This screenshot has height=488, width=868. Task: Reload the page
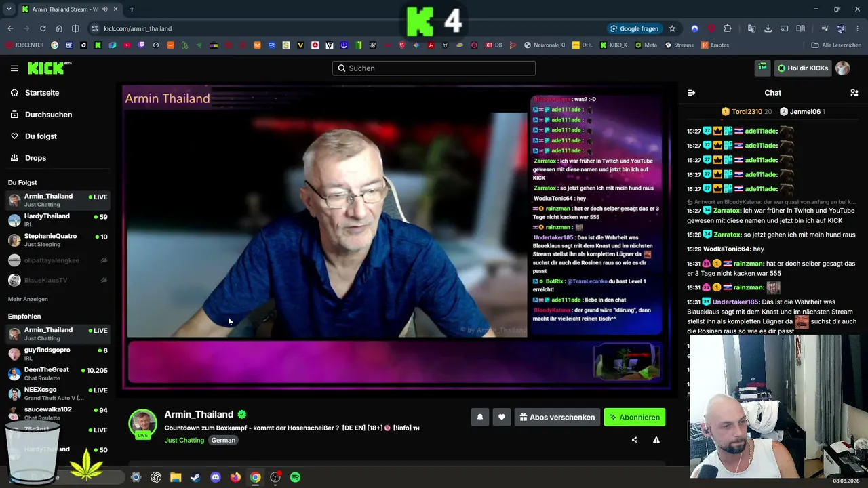(x=43, y=28)
